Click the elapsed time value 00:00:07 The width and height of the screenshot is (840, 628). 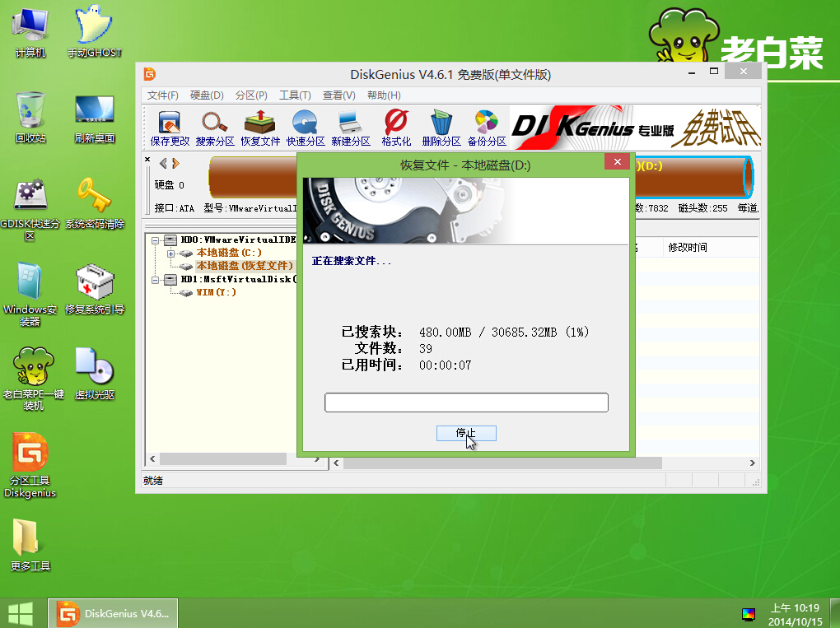(x=446, y=365)
